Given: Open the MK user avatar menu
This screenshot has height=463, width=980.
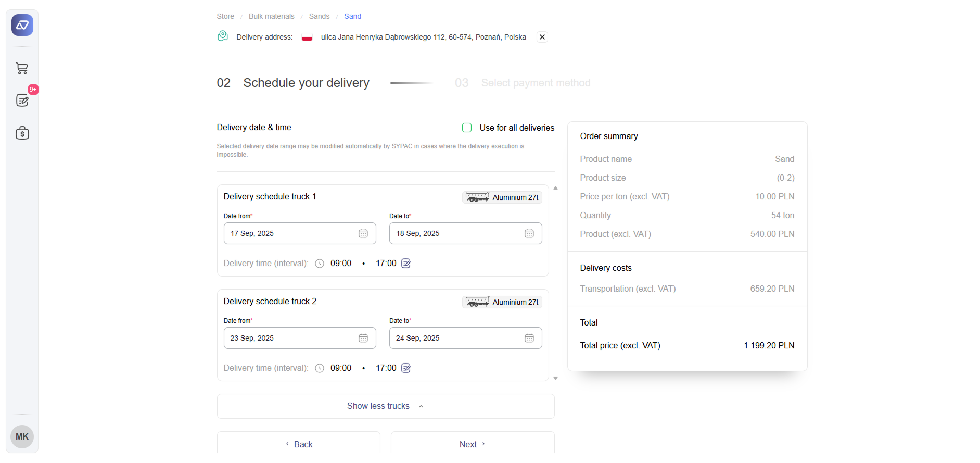Looking at the screenshot, I should 22,436.
